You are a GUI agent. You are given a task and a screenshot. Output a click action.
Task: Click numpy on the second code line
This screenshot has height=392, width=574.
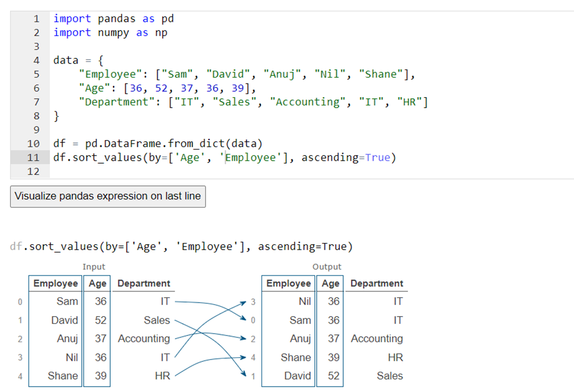click(x=111, y=32)
